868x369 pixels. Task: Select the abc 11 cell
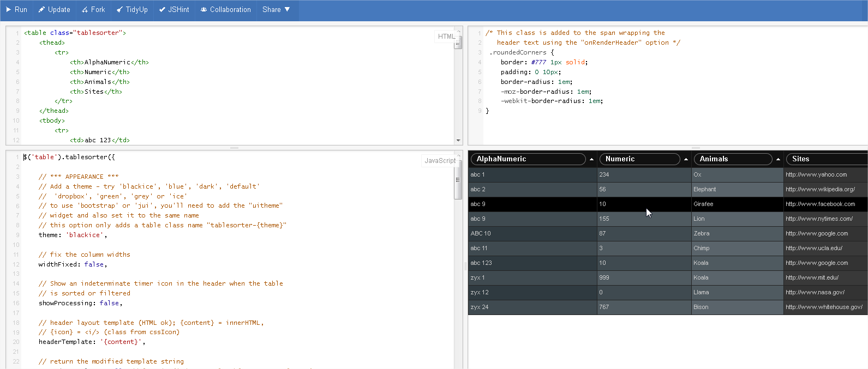pos(532,249)
